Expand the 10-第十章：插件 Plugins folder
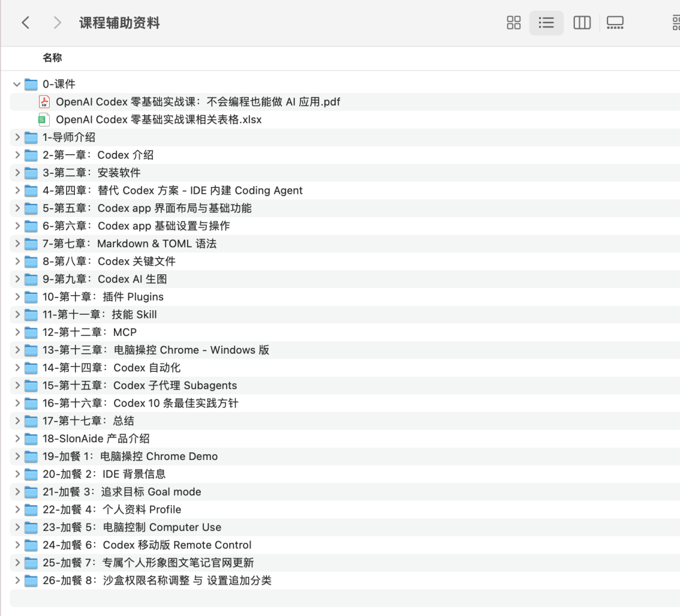This screenshot has height=616, width=680. [x=18, y=297]
